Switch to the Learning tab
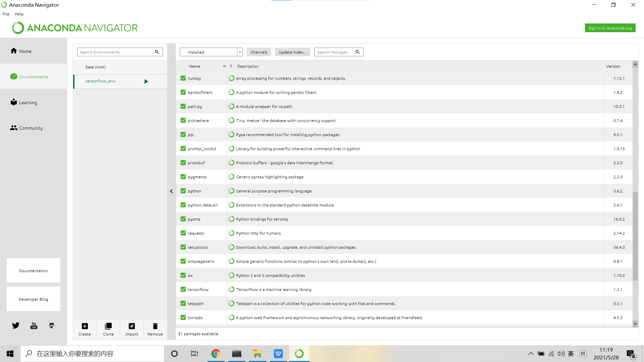 click(x=28, y=103)
